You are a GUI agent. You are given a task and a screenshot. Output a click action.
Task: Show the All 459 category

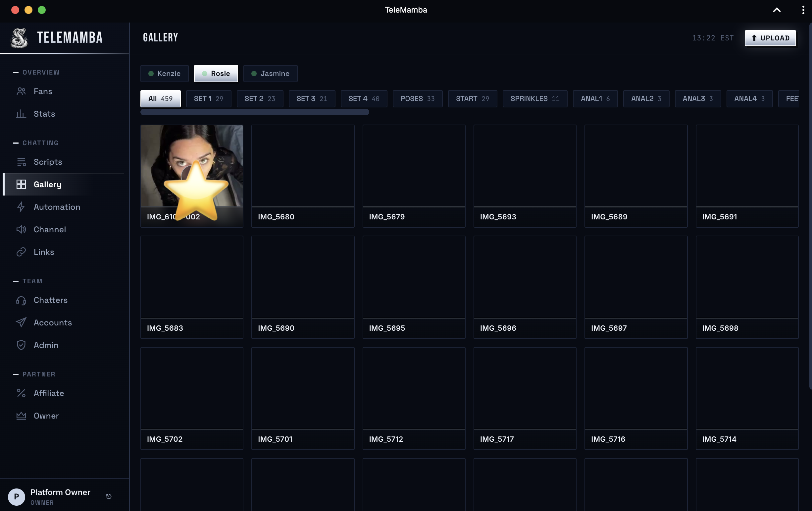pyautogui.click(x=161, y=99)
